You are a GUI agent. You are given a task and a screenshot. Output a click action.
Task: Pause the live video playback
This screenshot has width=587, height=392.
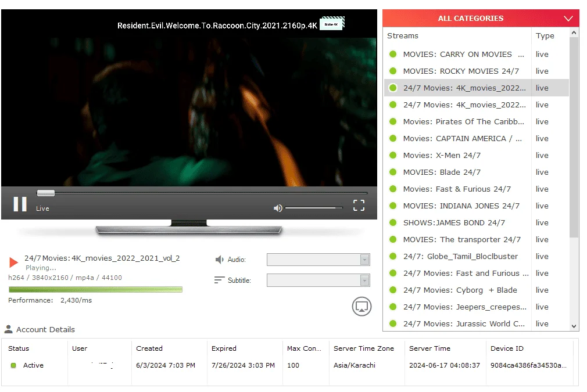tap(20, 204)
